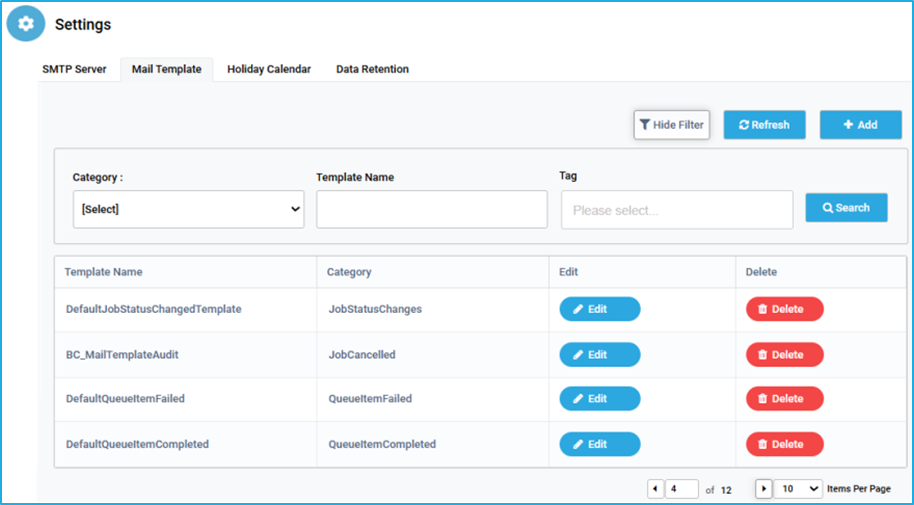The width and height of the screenshot is (914, 505).
Task: Click Refresh button with reload icon
Action: (765, 125)
